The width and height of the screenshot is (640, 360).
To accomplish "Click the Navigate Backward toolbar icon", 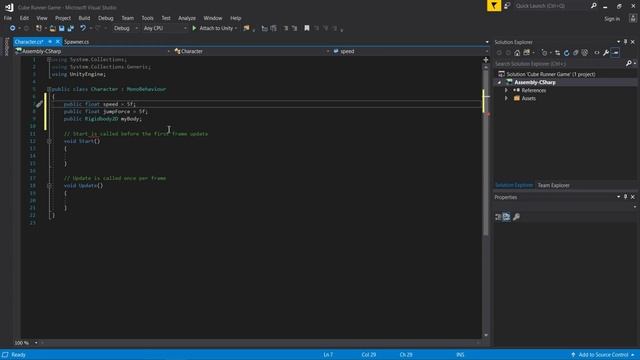I will 12,28.
